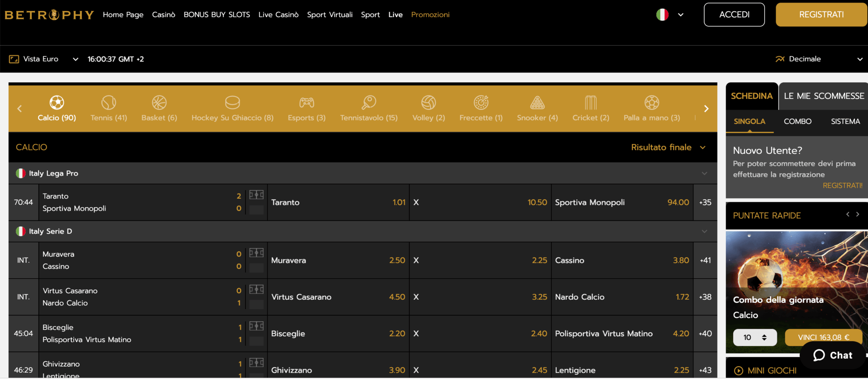The width and height of the screenshot is (868, 379).
Task: Adjust the stake amount stepper arrows
Action: (764, 337)
